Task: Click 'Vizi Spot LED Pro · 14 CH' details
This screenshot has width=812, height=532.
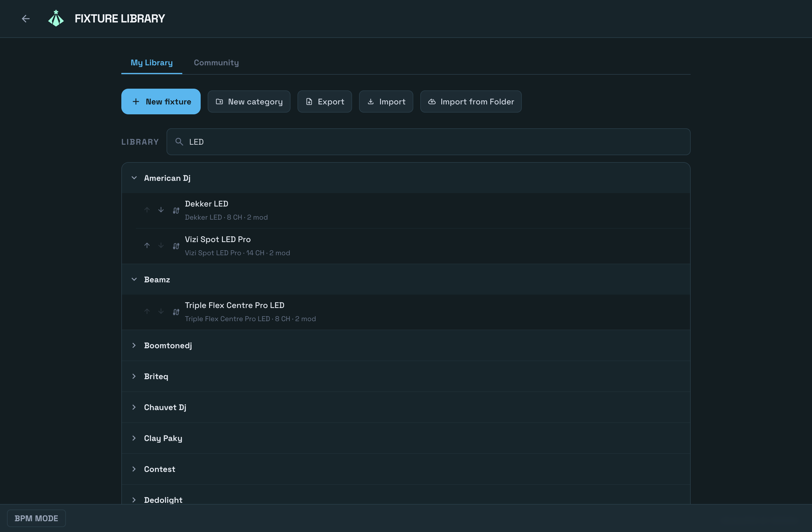Action: coord(237,253)
